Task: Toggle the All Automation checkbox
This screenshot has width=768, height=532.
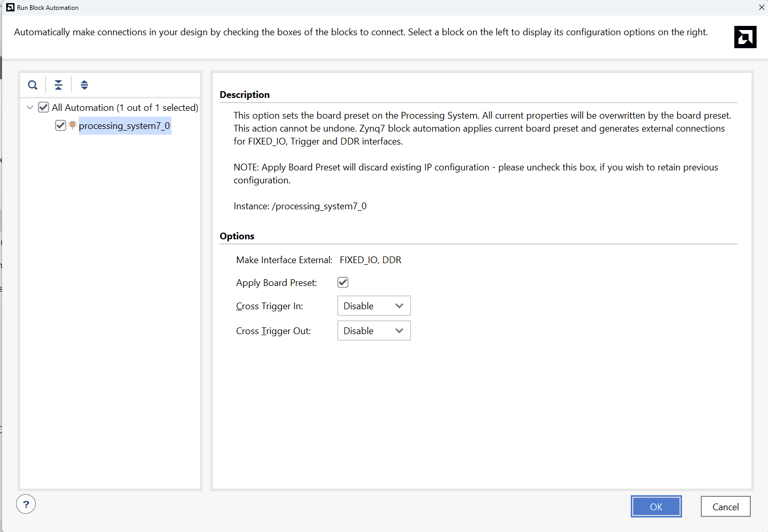Action: pos(44,107)
